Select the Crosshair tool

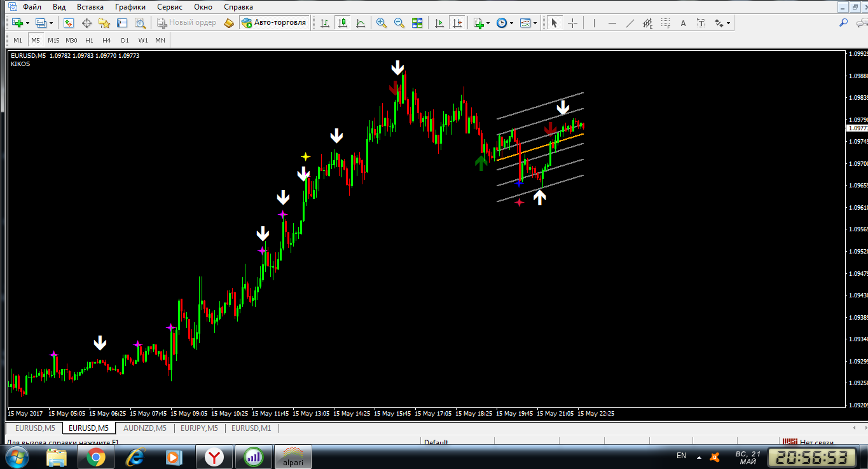[572, 23]
